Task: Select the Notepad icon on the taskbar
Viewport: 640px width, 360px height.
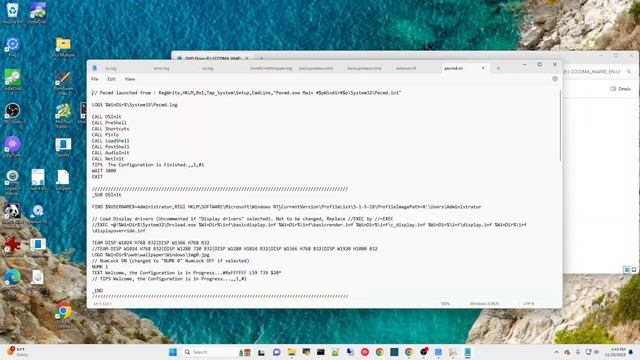Action: tap(468, 352)
